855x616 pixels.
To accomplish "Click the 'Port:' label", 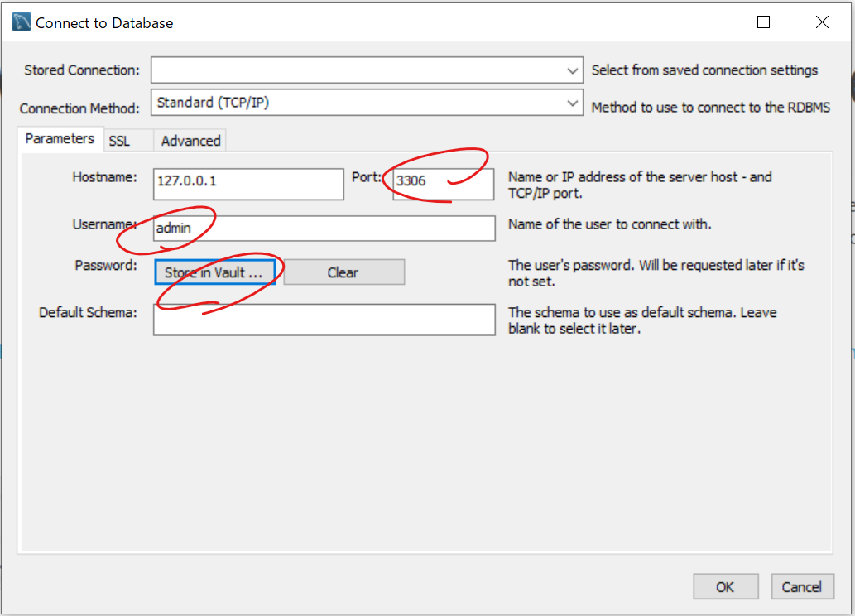I will pyautogui.click(x=367, y=177).
